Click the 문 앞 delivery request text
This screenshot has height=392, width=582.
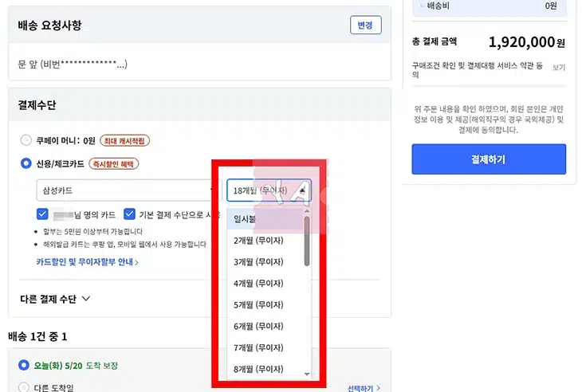tap(73, 65)
